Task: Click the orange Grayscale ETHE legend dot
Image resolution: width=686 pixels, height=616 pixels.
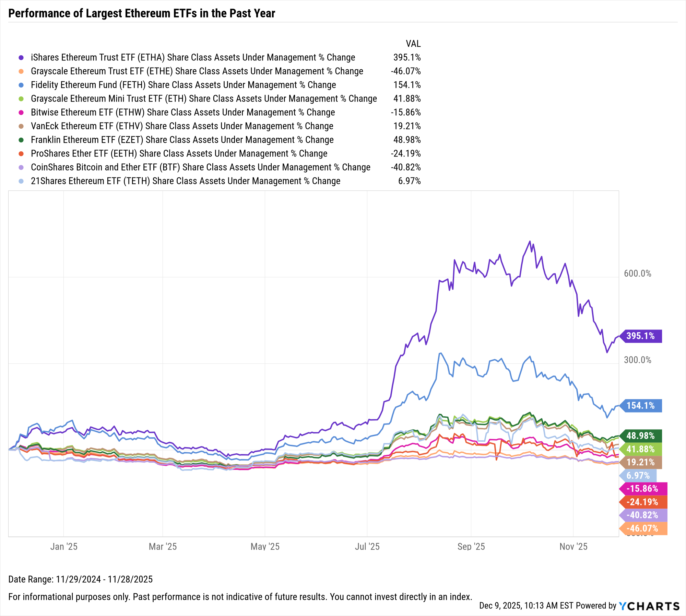Action: coord(21,71)
